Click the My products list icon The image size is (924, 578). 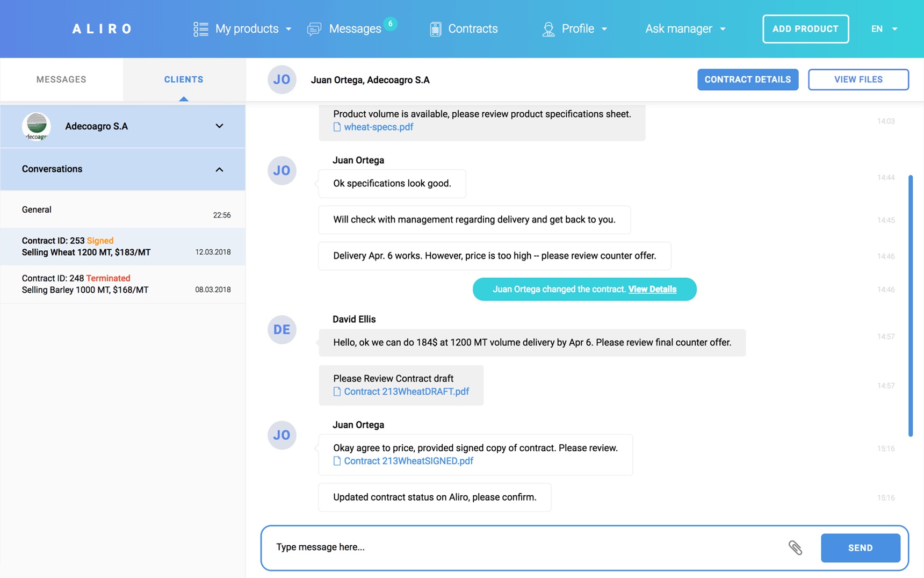click(200, 29)
